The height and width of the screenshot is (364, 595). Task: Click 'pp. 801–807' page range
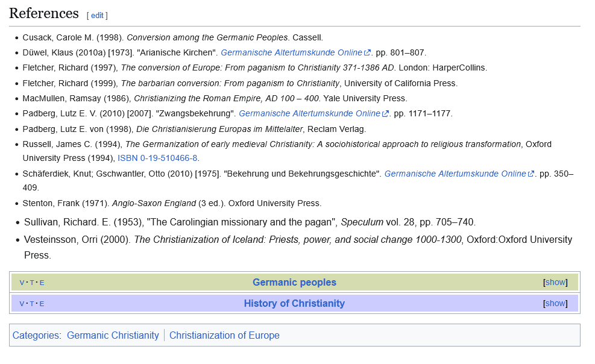coord(400,52)
